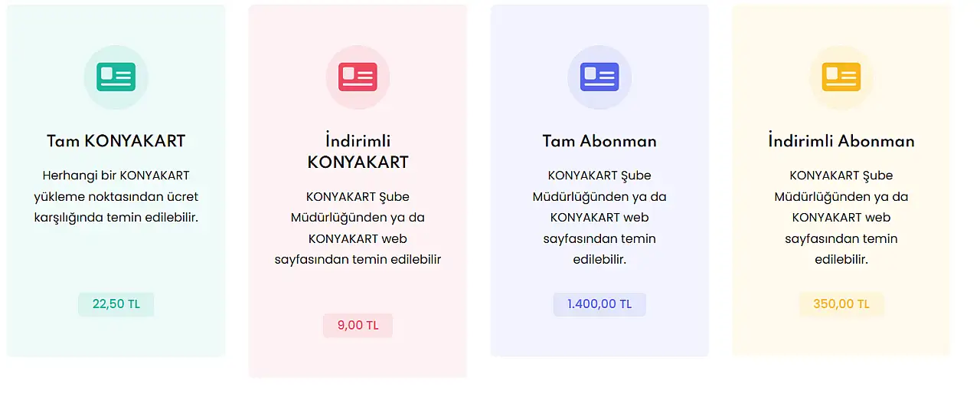Click the yellow İndirimli Abonman card icon
Viewport: 980px width, 394px height.
(841, 77)
